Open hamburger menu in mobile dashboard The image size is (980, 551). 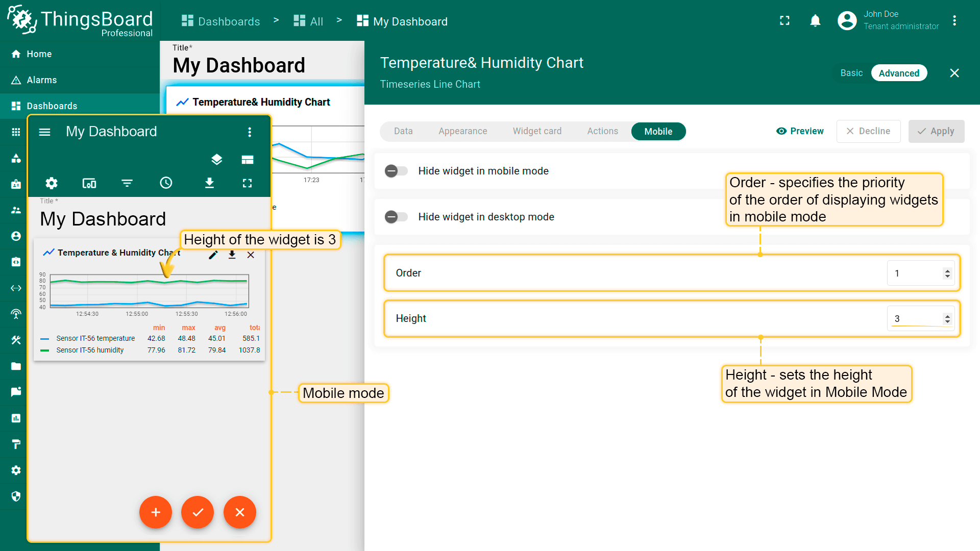pos(45,132)
